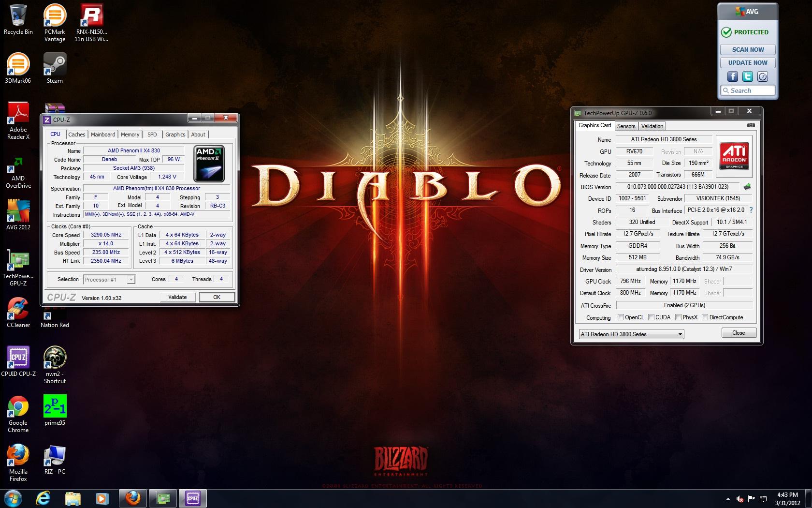Open CCleaner desktop shortcut

coord(18,313)
